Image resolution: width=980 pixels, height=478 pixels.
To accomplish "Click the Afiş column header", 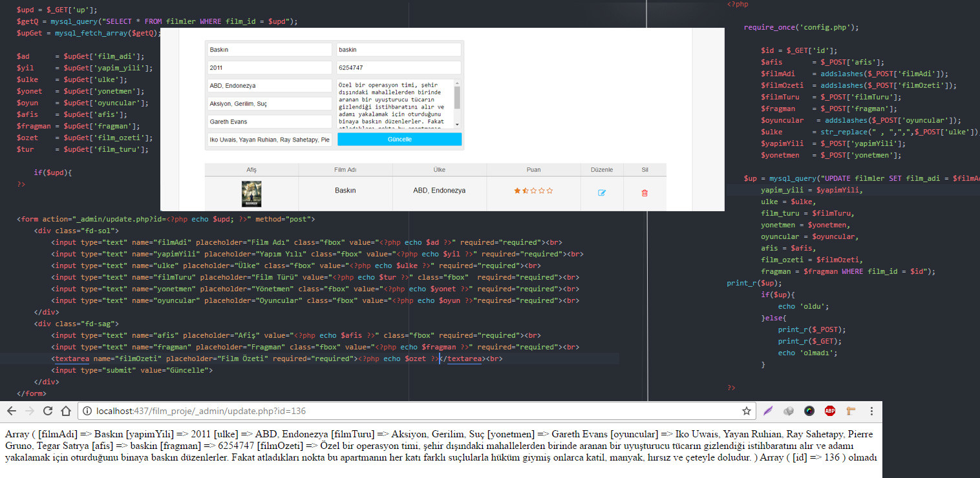I will [251, 170].
